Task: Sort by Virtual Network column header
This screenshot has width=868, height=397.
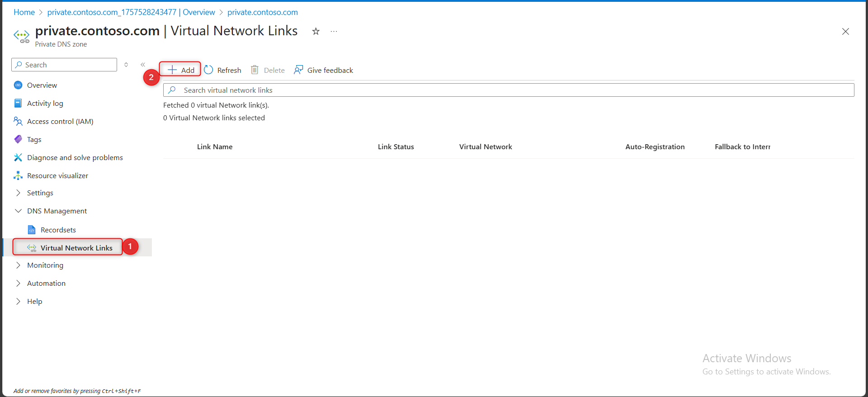Action: (x=486, y=147)
